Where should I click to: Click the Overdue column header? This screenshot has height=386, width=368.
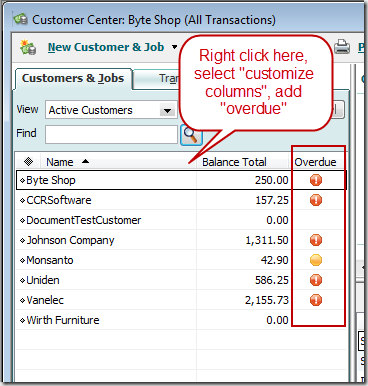pos(315,162)
